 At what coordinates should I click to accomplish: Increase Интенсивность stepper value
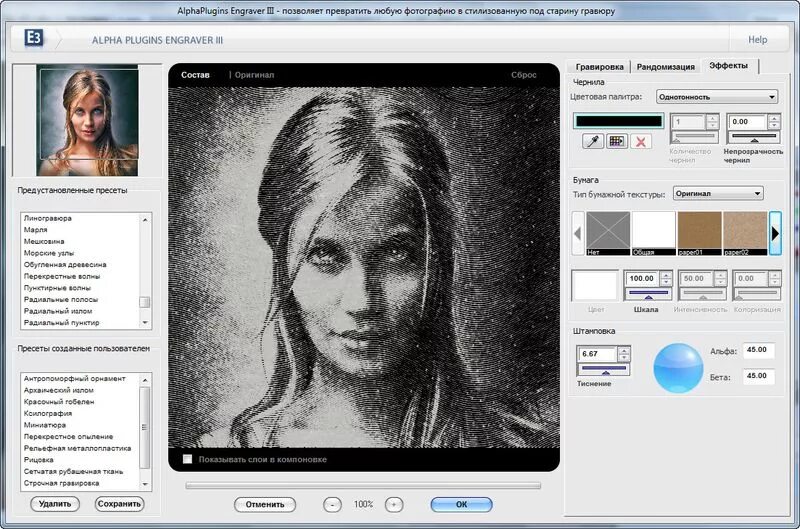pyautogui.click(x=720, y=275)
